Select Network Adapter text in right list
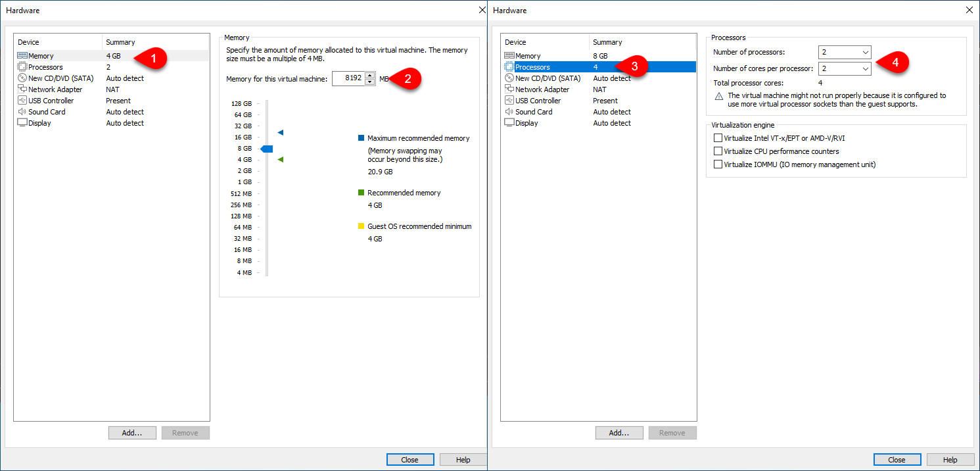 [542, 89]
